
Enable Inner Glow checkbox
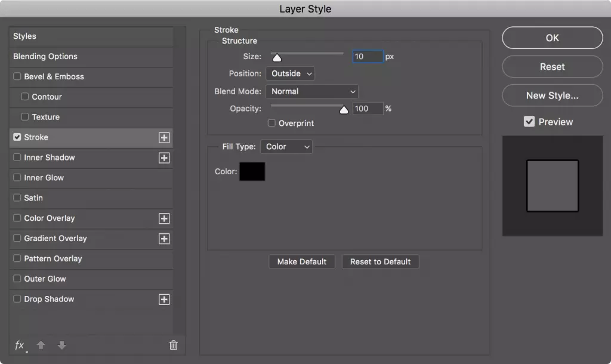[17, 177]
